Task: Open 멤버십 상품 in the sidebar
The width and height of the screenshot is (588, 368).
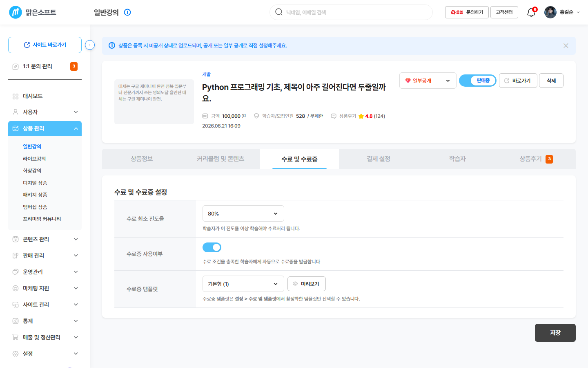Action: click(x=35, y=207)
